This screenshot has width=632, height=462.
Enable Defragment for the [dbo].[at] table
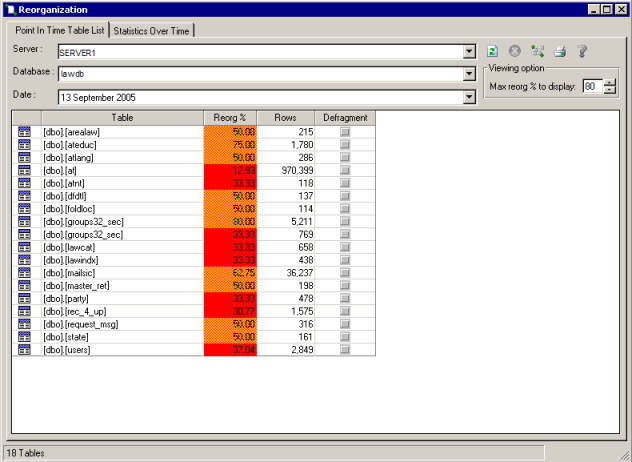[x=345, y=171]
